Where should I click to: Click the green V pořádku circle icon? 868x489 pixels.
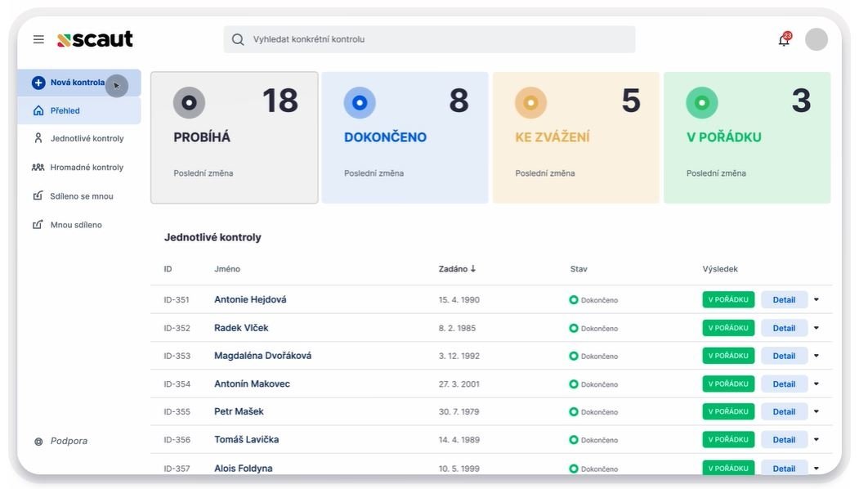pyautogui.click(x=701, y=103)
